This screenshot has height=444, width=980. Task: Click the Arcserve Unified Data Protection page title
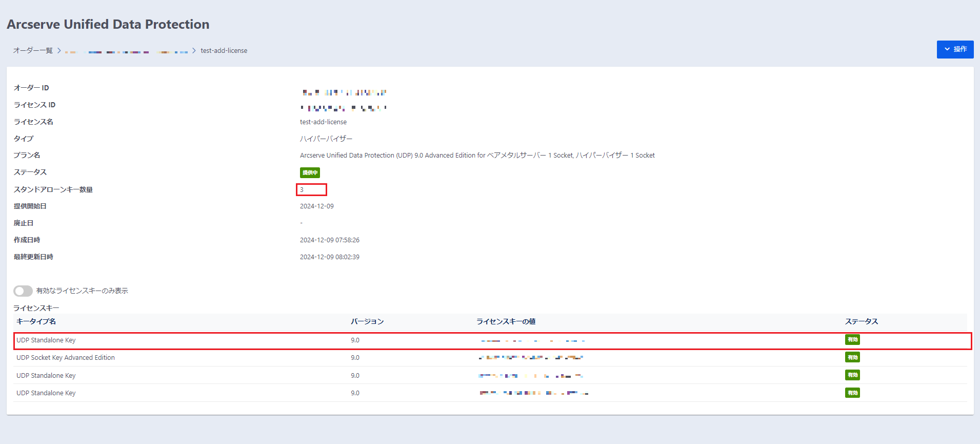[x=108, y=24]
